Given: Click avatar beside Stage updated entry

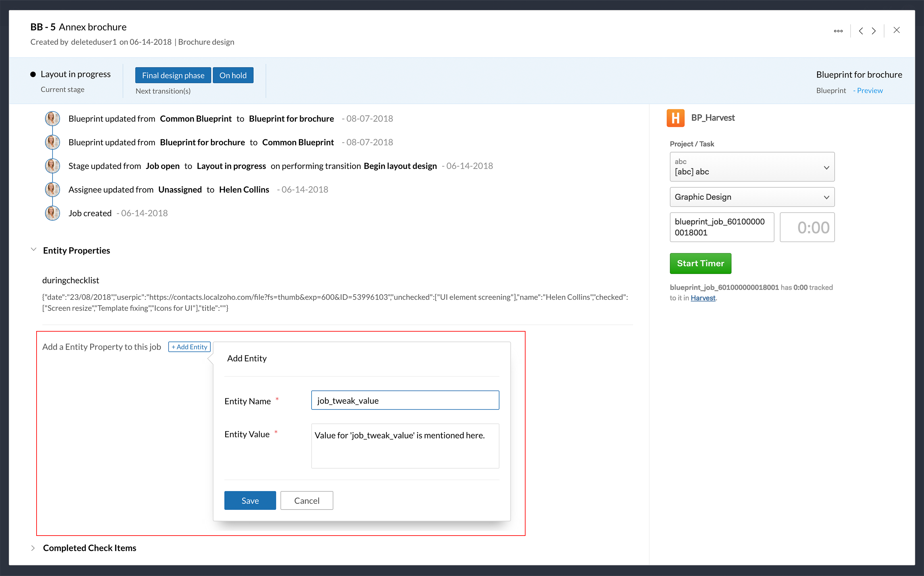Looking at the screenshot, I should (x=53, y=166).
